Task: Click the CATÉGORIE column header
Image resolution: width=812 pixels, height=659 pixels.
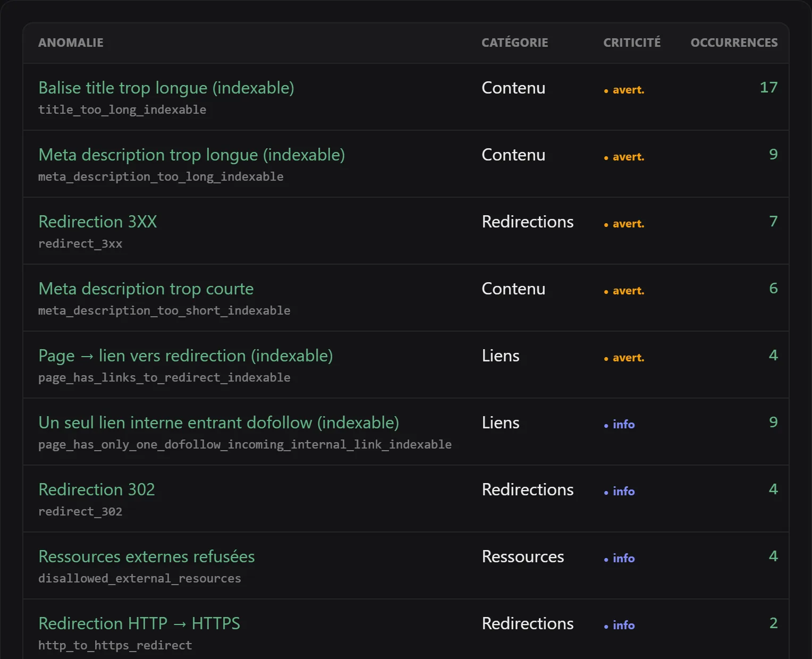Action: click(515, 43)
